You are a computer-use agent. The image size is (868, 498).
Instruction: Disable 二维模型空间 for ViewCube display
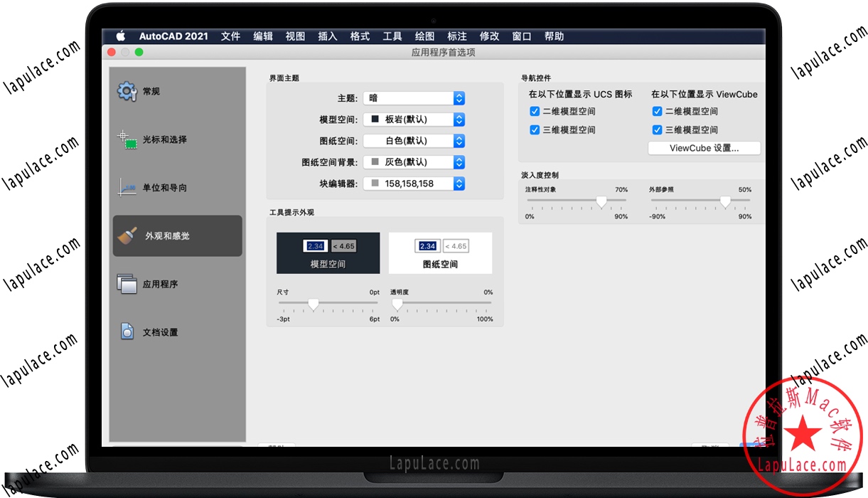click(657, 111)
